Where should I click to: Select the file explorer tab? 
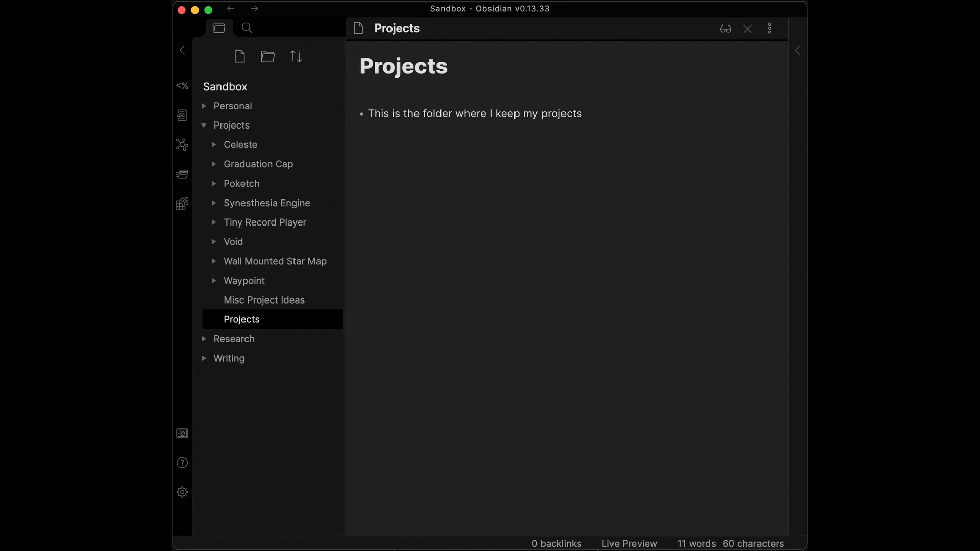pos(219,28)
